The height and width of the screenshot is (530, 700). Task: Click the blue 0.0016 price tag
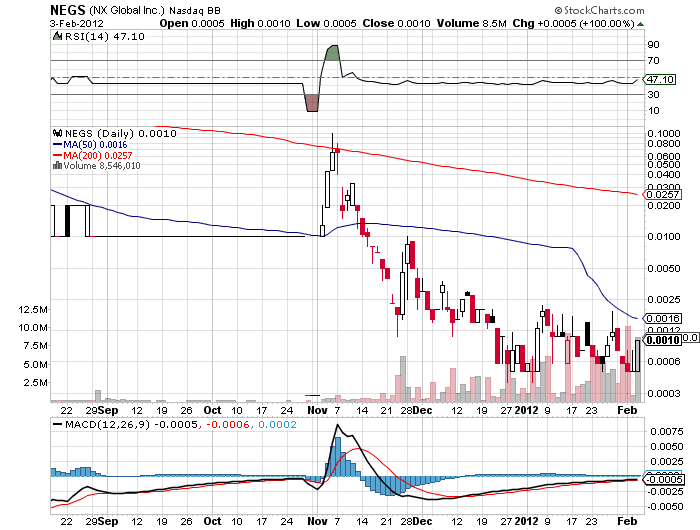click(662, 318)
